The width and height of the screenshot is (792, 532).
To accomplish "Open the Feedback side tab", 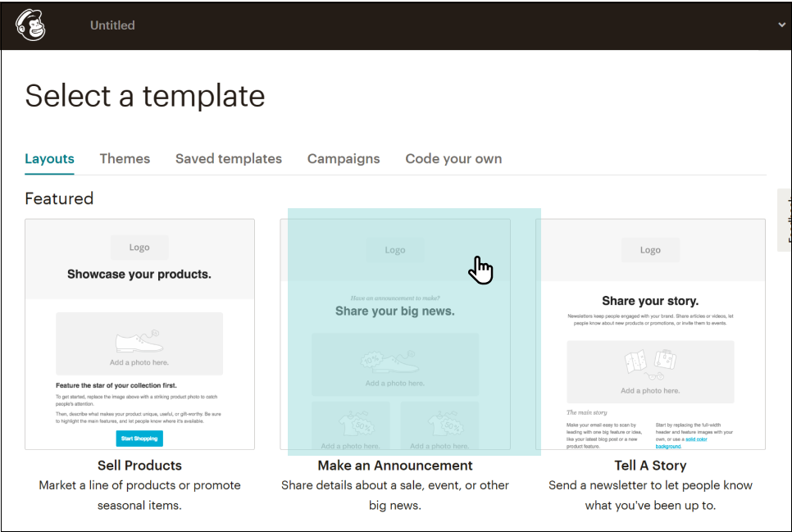I will coord(785,220).
